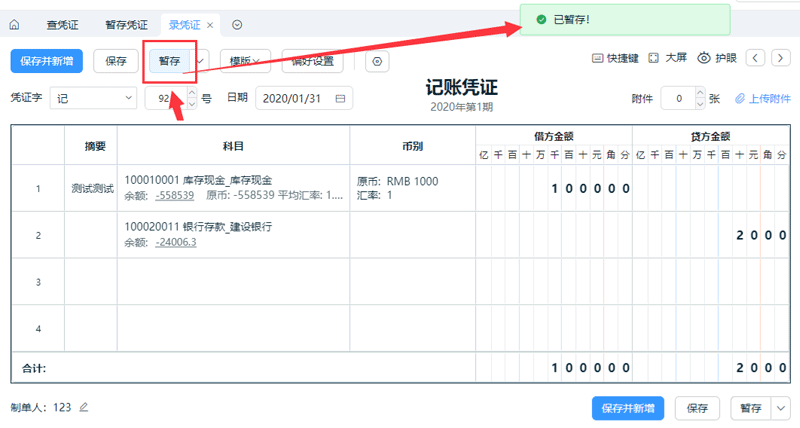The height and width of the screenshot is (428, 800).
Task: Decrease the 附件 count stepper
Action: [701, 104]
